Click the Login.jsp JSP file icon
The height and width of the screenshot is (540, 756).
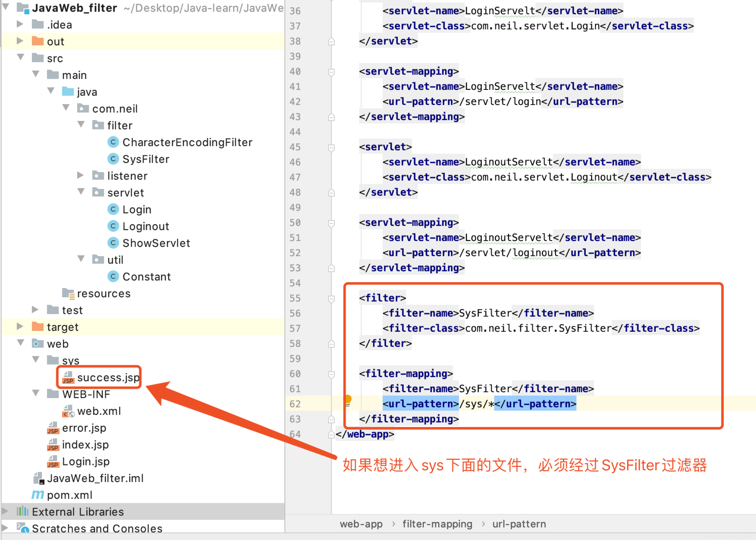[x=53, y=461]
